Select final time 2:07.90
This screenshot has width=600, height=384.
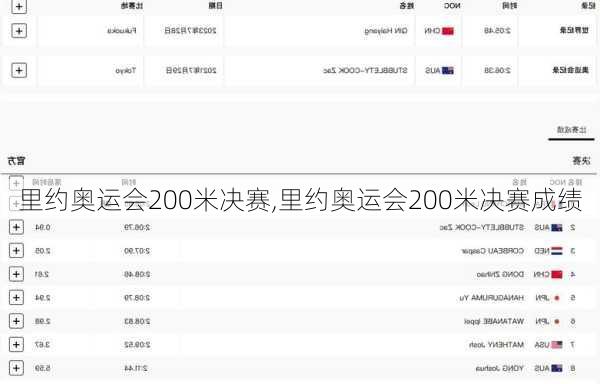pos(137,251)
